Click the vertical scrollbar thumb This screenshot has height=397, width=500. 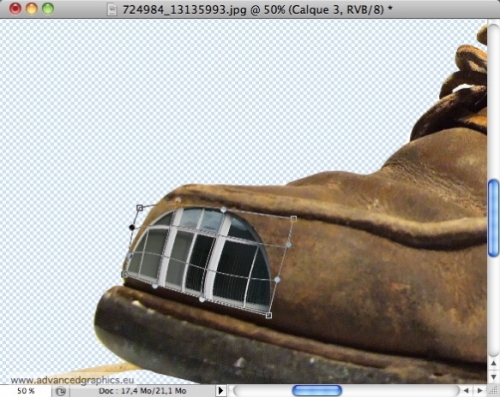click(x=494, y=218)
